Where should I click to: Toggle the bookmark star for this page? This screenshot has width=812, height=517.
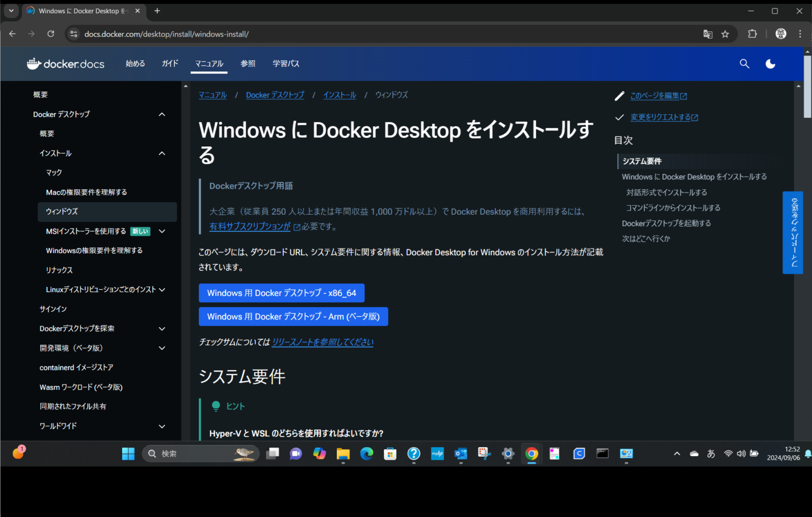(x=726, y=34)
